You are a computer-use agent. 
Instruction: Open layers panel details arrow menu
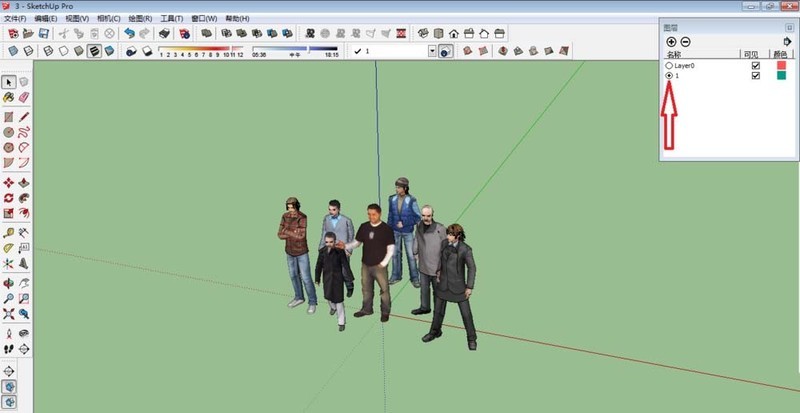click(788, 41)
